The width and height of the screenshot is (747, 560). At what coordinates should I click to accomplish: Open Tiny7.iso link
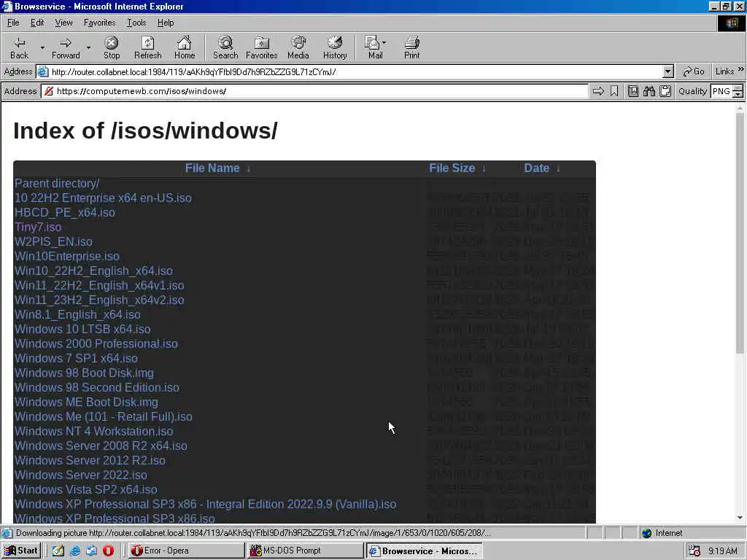(38, 227)
